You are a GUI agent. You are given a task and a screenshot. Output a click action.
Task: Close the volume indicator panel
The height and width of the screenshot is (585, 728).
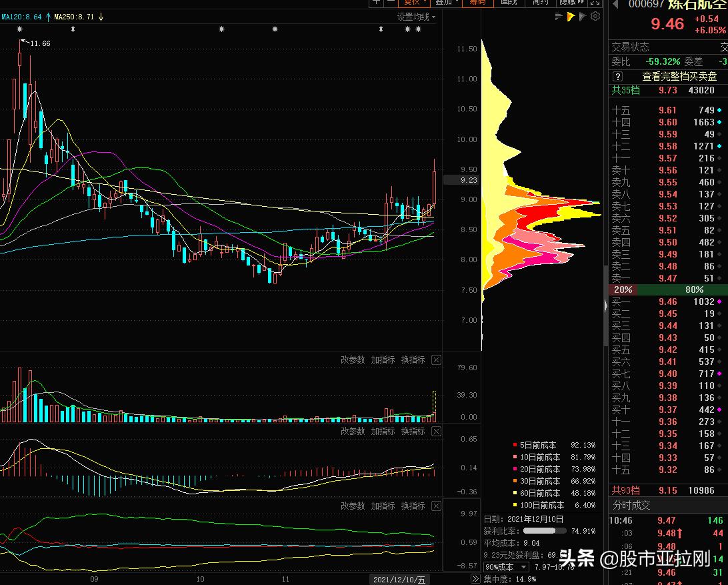coord(436,360)
